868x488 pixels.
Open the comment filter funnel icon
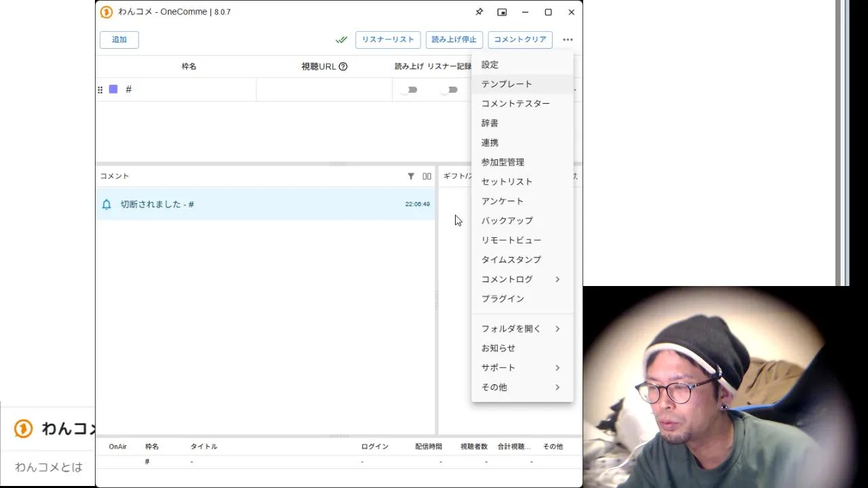(x=411, y=176)
